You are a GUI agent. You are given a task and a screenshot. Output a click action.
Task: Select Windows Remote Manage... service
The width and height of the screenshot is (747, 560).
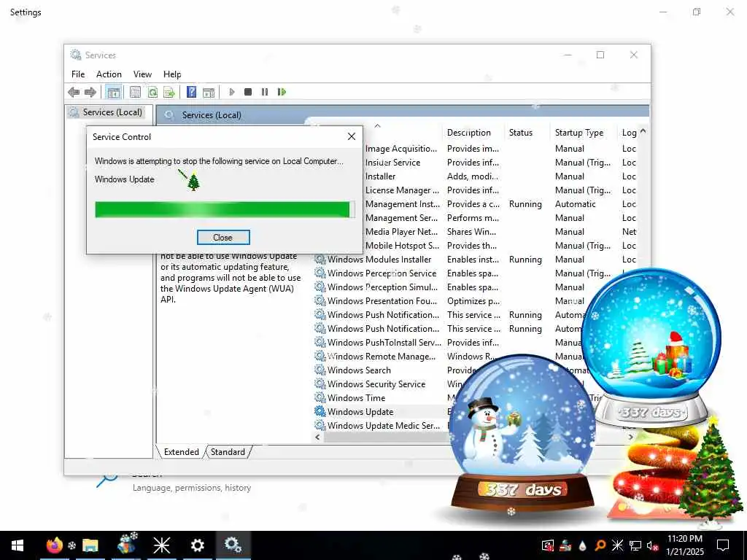pos(381,356)
